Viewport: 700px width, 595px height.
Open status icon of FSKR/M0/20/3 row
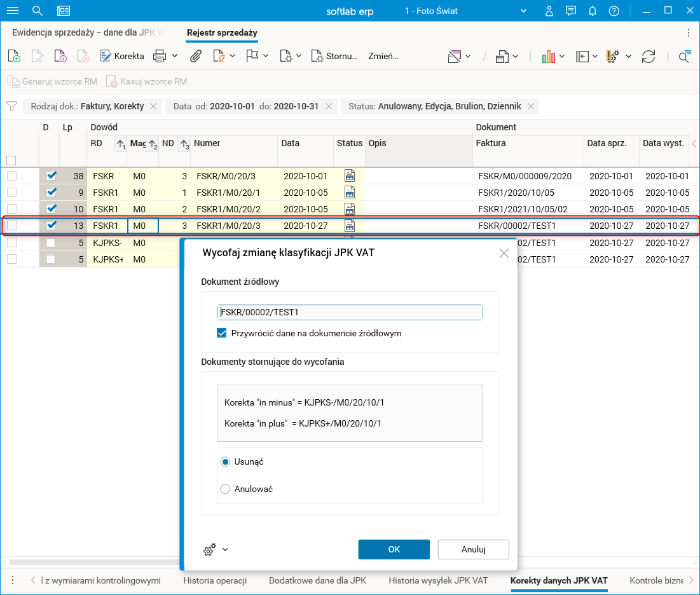point(350,176)
